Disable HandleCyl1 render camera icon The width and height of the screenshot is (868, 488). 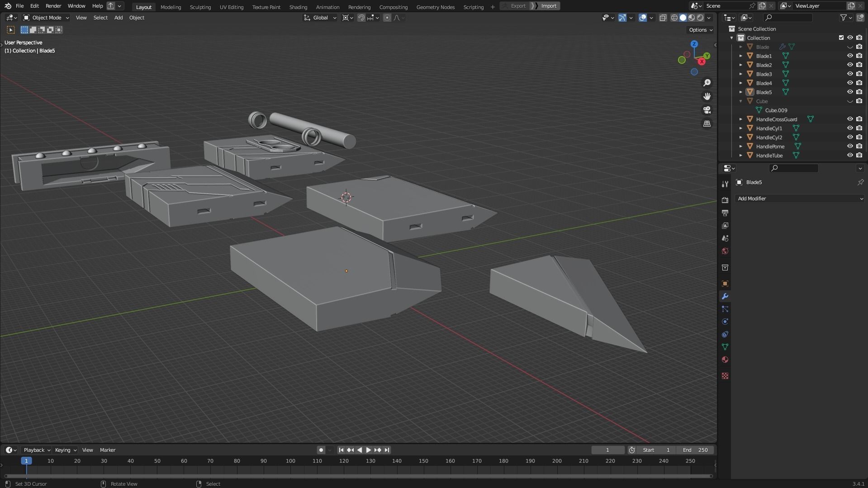tap(859, 128)
